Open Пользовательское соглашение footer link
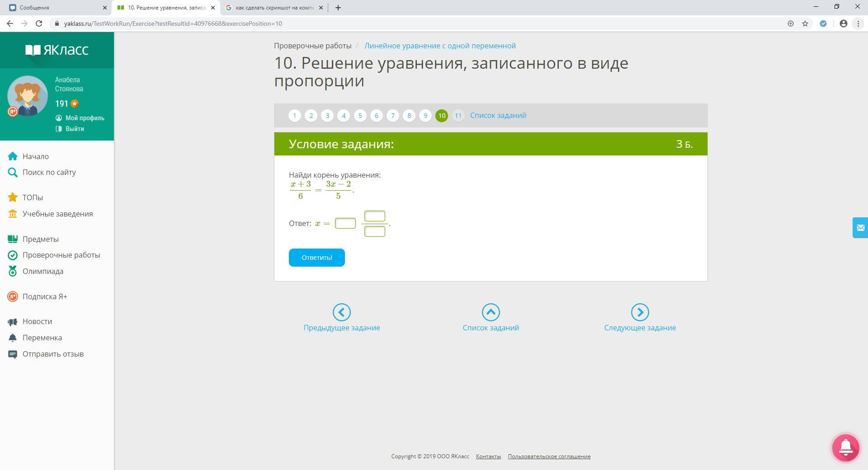The height and width of the screenshot is (470, 868). (549, 456)
